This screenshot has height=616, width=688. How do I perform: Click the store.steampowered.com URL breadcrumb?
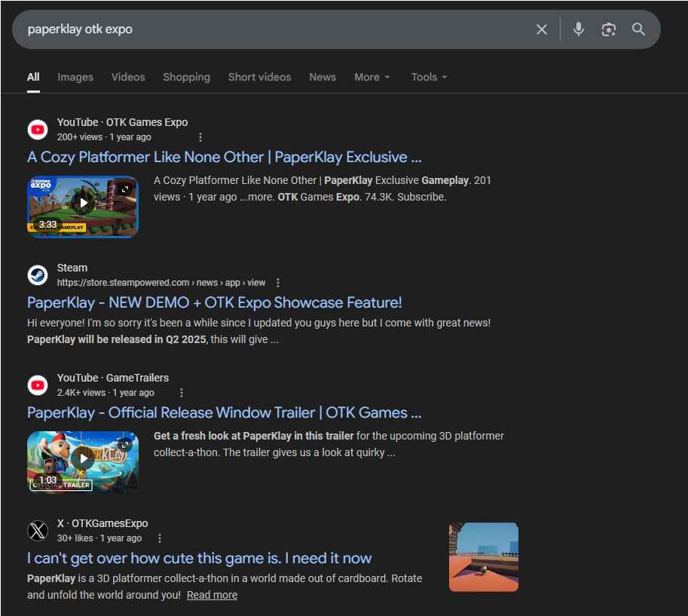tap(161, 283)
